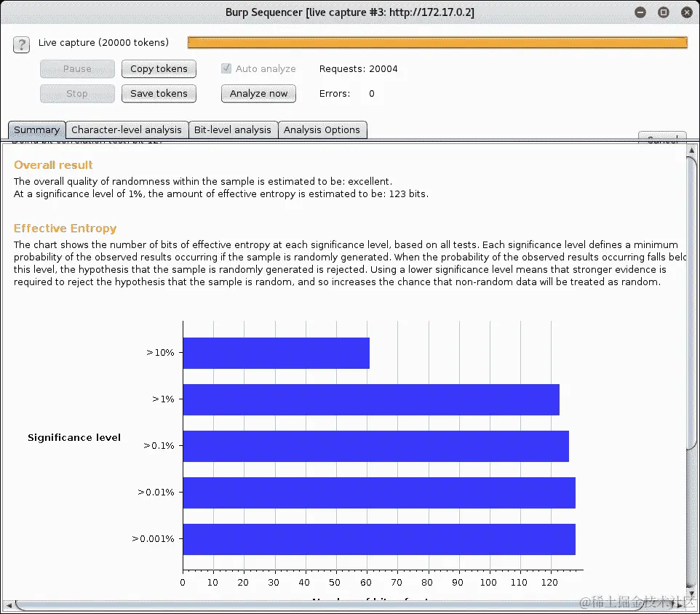Screen dimensions: 700x614
Task: Minimize the Burp Sequencer window
Action: (640, 12)
